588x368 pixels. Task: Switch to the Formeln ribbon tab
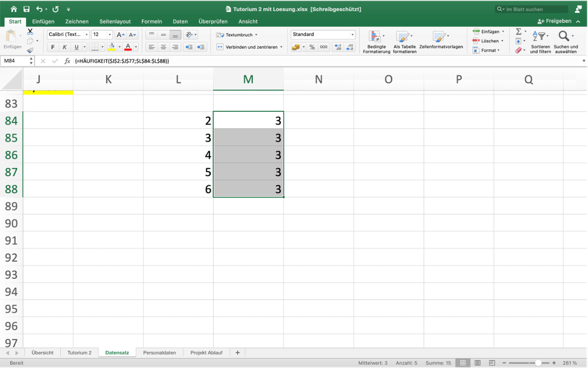pyautogui.click(x=151, y=21)
